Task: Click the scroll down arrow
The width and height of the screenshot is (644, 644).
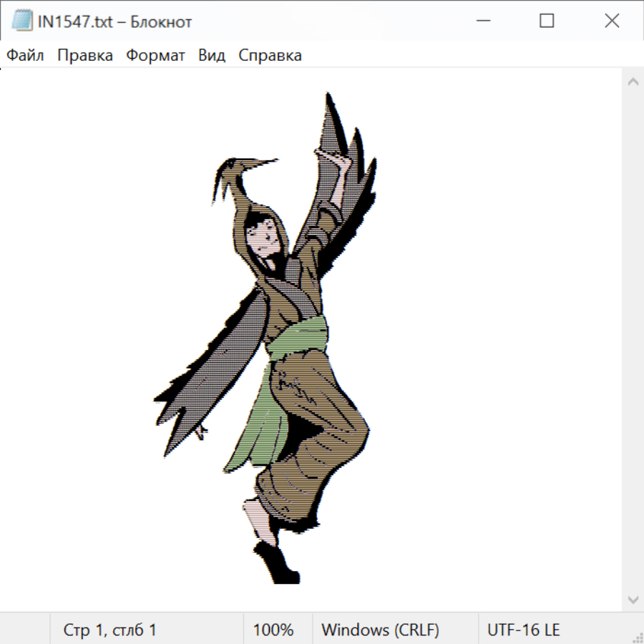Action: [x=633, y=599]
